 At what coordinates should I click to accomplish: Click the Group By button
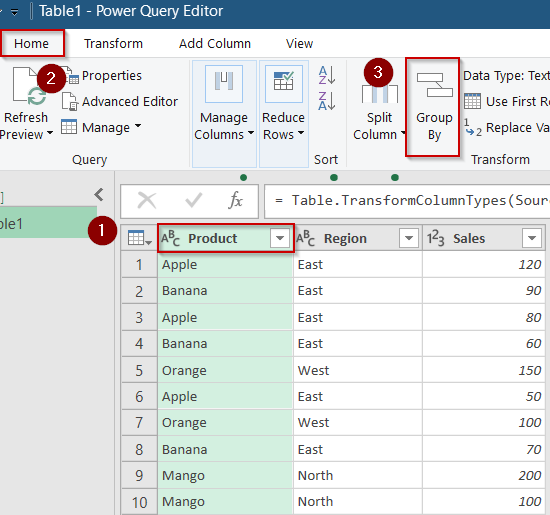coord(433,107)
